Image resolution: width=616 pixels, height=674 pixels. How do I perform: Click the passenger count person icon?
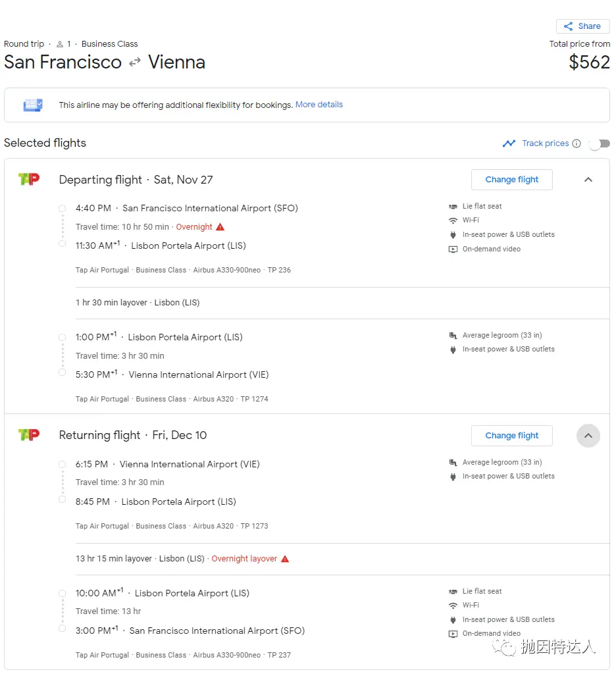coord(60,44)
